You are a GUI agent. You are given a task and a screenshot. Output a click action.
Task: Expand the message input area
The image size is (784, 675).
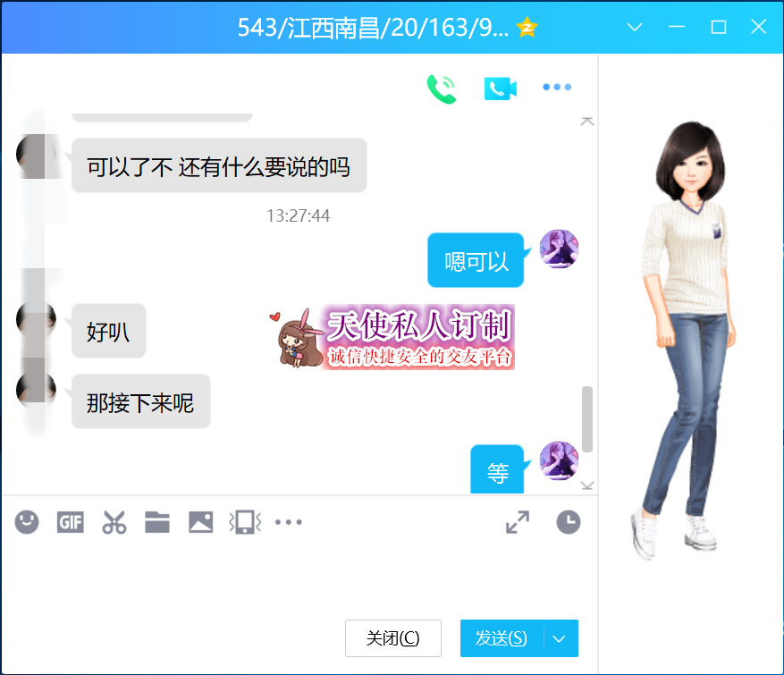click(518, 522)
